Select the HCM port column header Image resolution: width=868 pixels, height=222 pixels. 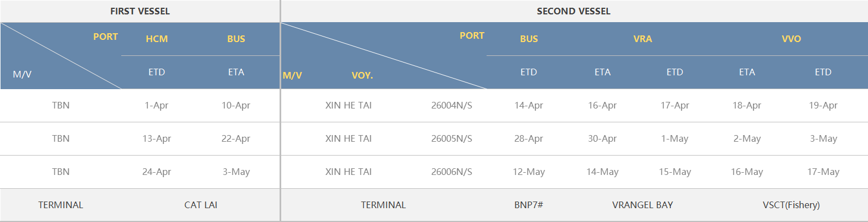coord(157,39)
